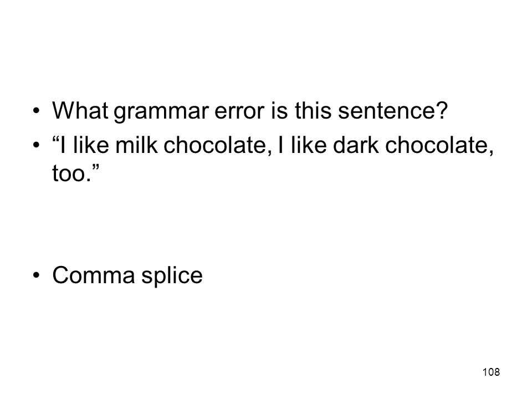Click the word "chocolate" after "dark"
This screenshot has height=399, width=532.
[x=437, y=145]
